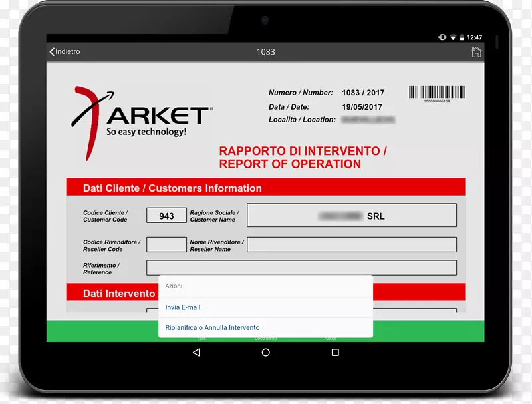Open recent apps with square button
532x404 pixels.
pos(335,353)
